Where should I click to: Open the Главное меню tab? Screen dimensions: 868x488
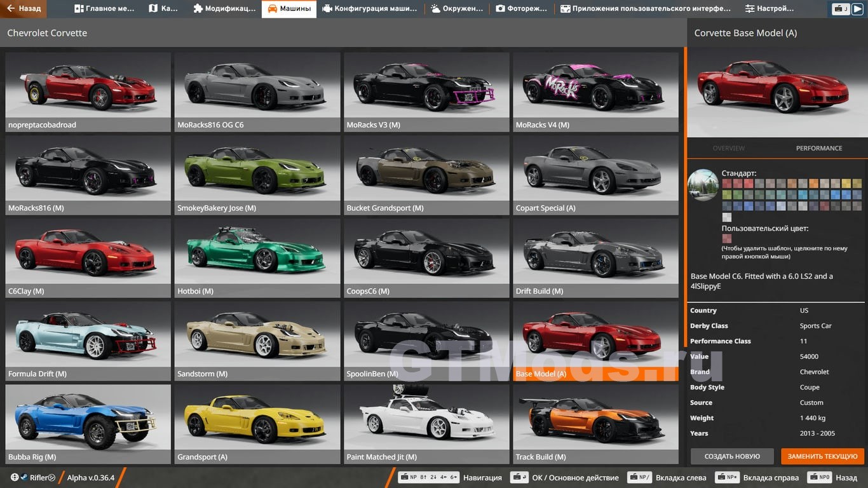(104, 9)
